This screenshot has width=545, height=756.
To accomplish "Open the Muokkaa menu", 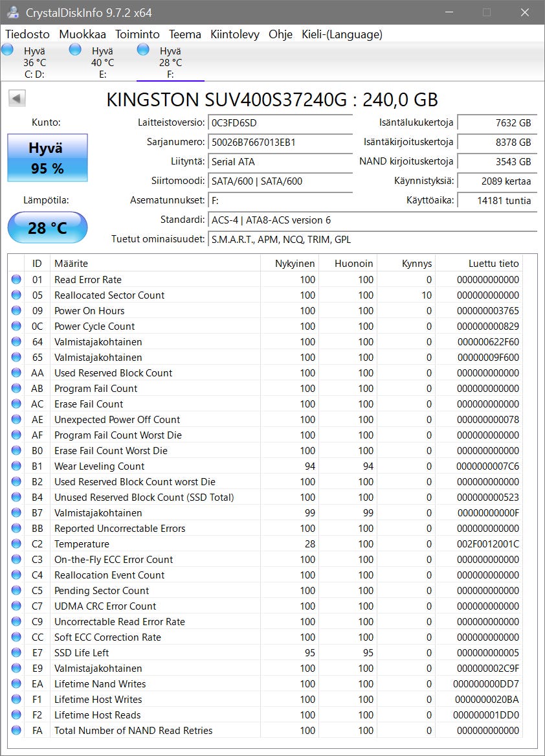I will coord(82,34).
